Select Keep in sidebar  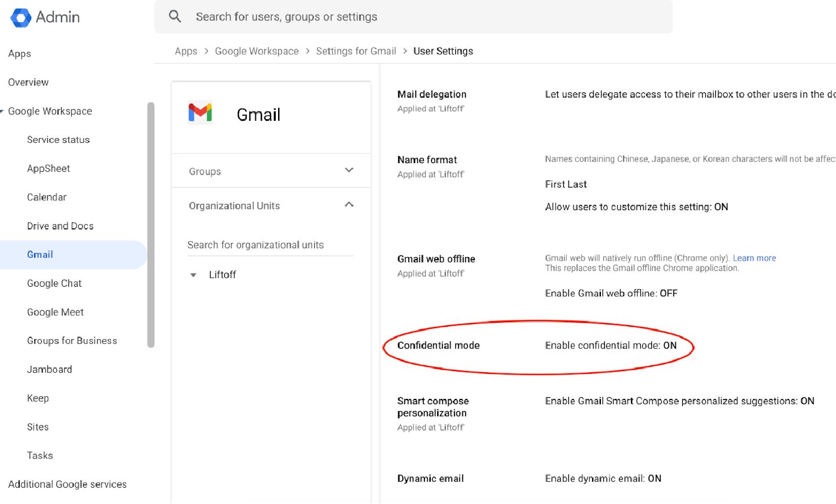click(x=38, y=398)
